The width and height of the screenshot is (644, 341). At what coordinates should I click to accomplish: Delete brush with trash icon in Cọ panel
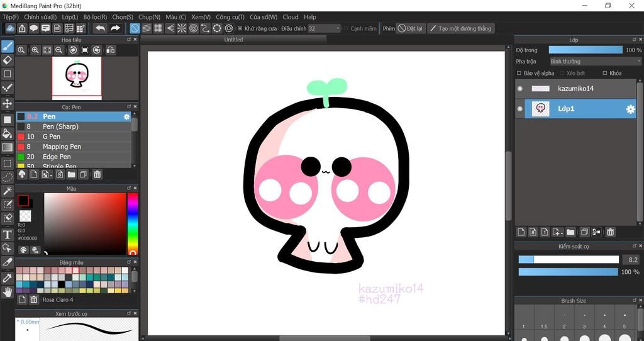pos(97,175)
